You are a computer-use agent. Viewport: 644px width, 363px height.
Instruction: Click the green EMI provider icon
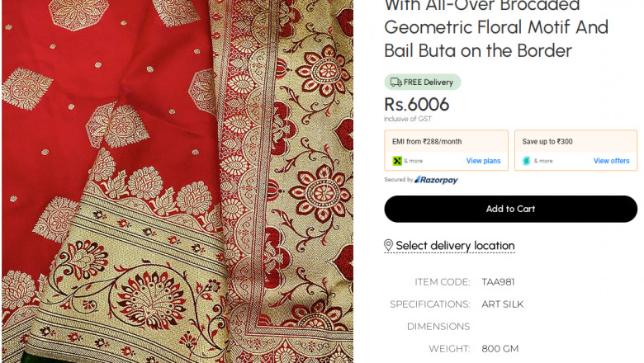397,161
